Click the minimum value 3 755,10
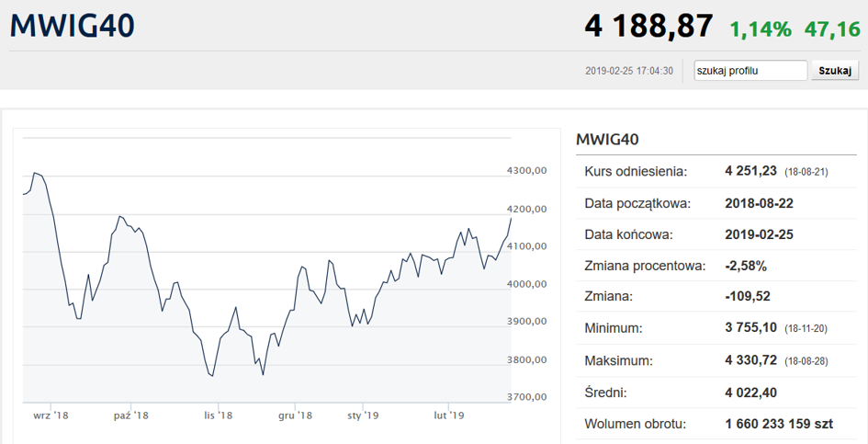 pyautogui.click(x=750, y=327)
